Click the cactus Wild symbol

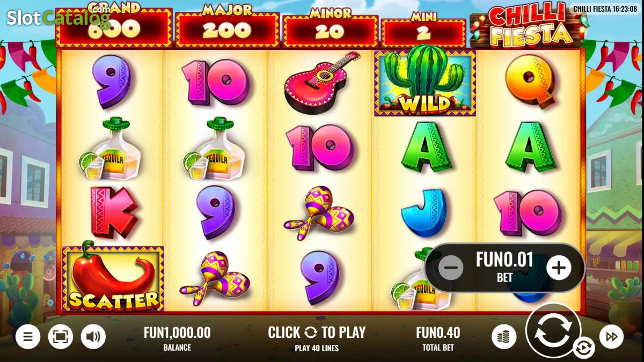[x=425, y=82]
